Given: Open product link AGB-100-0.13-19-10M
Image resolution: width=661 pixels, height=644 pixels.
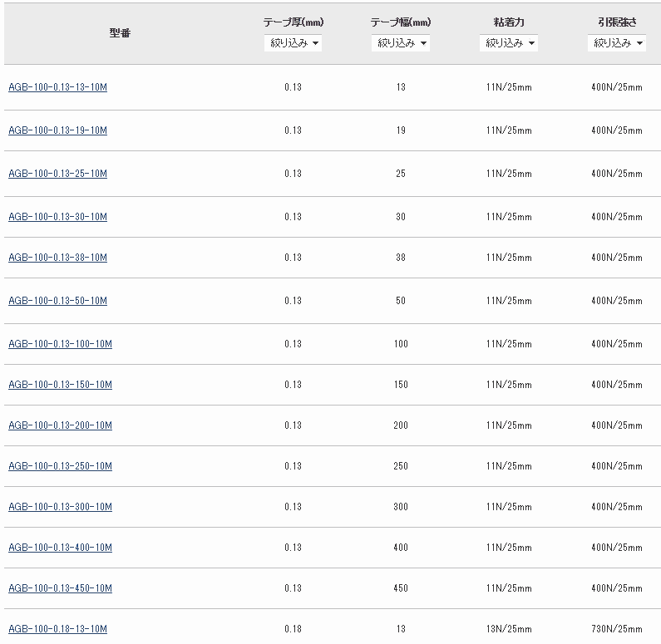Looking at the screenshot, I should point(57,130).
